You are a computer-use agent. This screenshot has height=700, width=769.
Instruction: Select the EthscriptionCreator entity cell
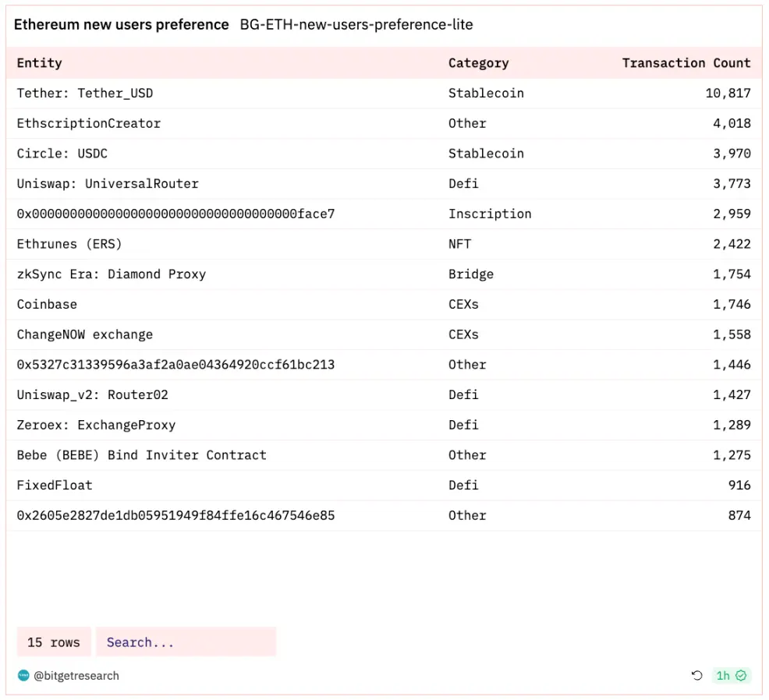pyautogui.click(x=89, y=123)
